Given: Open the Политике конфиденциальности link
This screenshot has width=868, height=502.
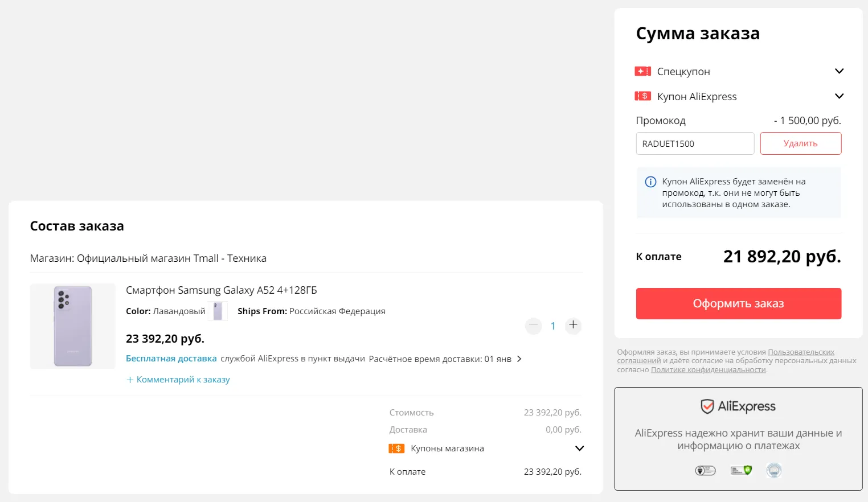Looking at the screenshot, I should [708, 370].
